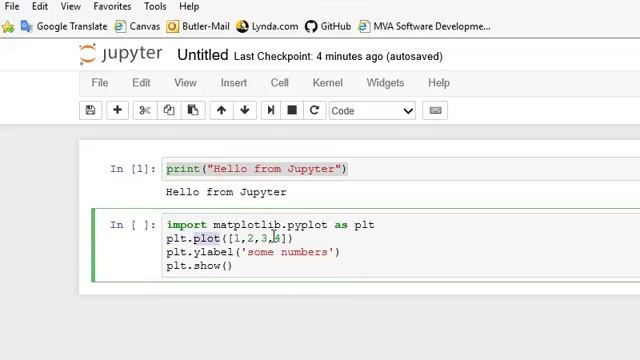The image size is (640, 360).
Task: Move selected cell down arrow
Action: tap(245, 110)
